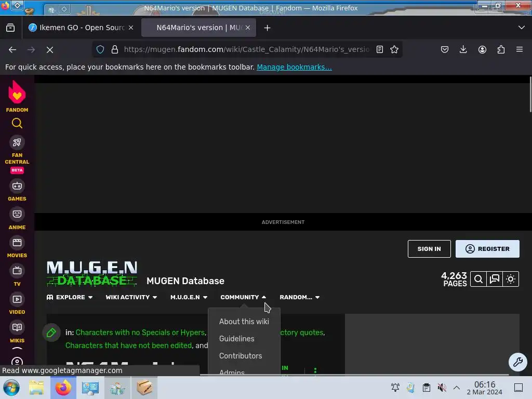Expand the Random dropdown menu
The height and width of the screenshot is (399, 532).
pos(300,297)
